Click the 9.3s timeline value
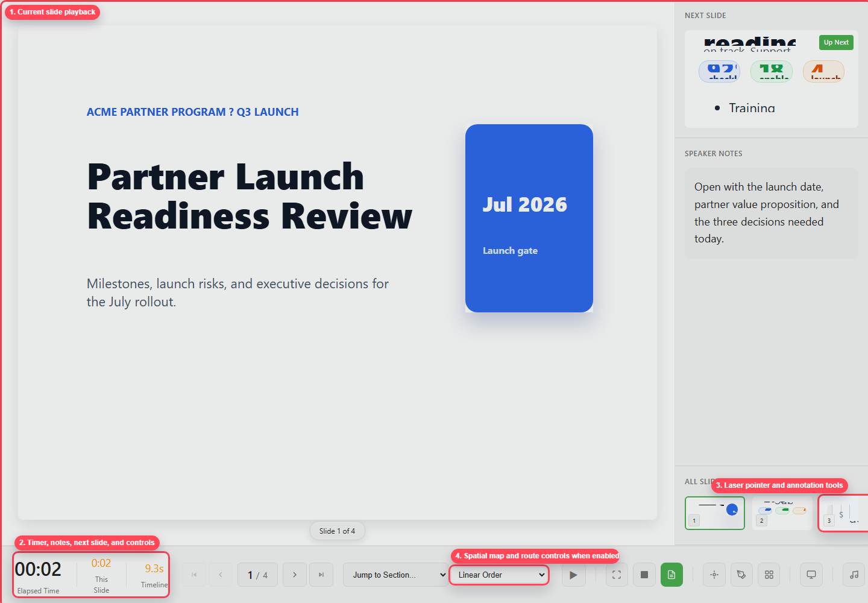This screenshot has width=868, height=603. point(154,569)
